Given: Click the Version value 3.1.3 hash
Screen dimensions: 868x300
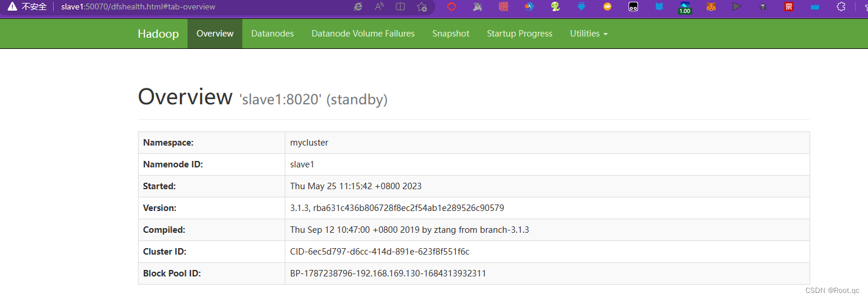Looking at the screenshot, I should (x=397, y=208).
